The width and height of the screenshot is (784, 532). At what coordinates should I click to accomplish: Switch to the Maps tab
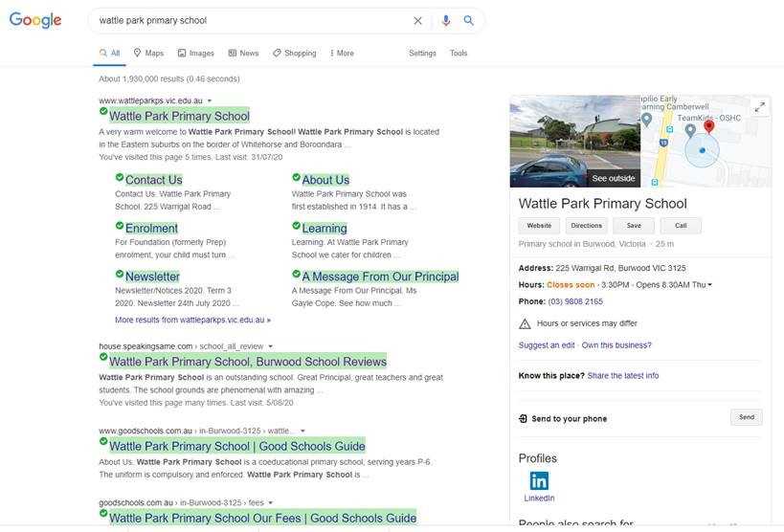pos(148,53)
